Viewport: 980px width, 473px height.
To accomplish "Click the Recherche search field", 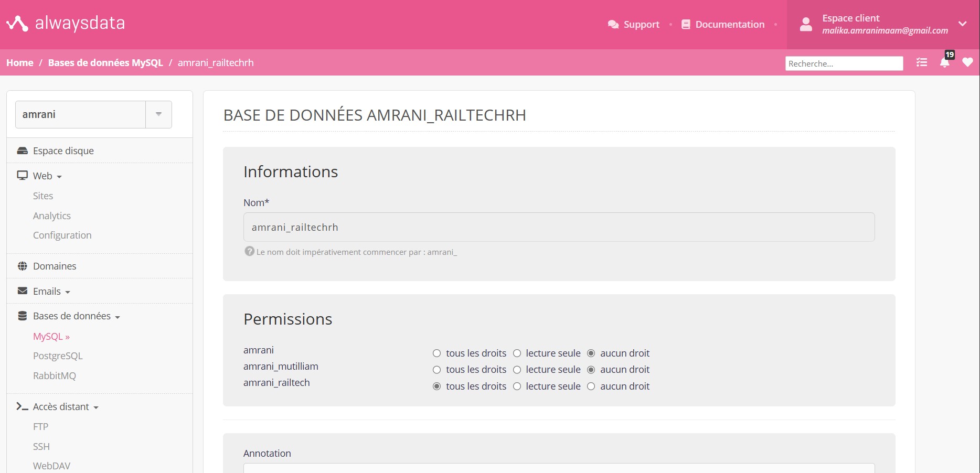I will [x=844, y=63].
